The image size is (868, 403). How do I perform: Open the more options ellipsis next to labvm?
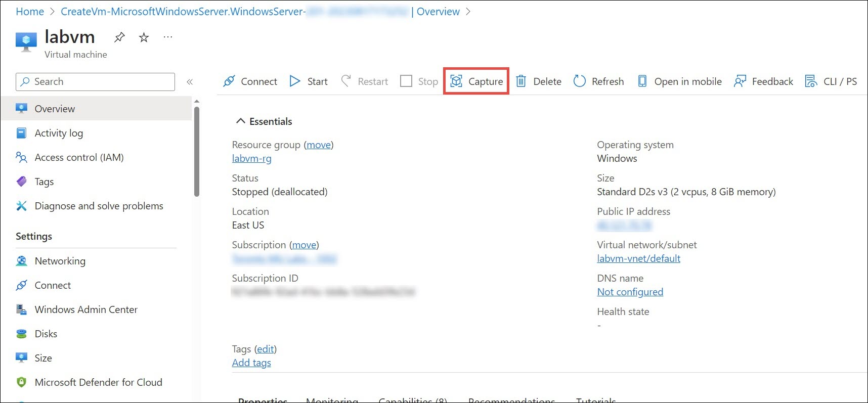168,37
